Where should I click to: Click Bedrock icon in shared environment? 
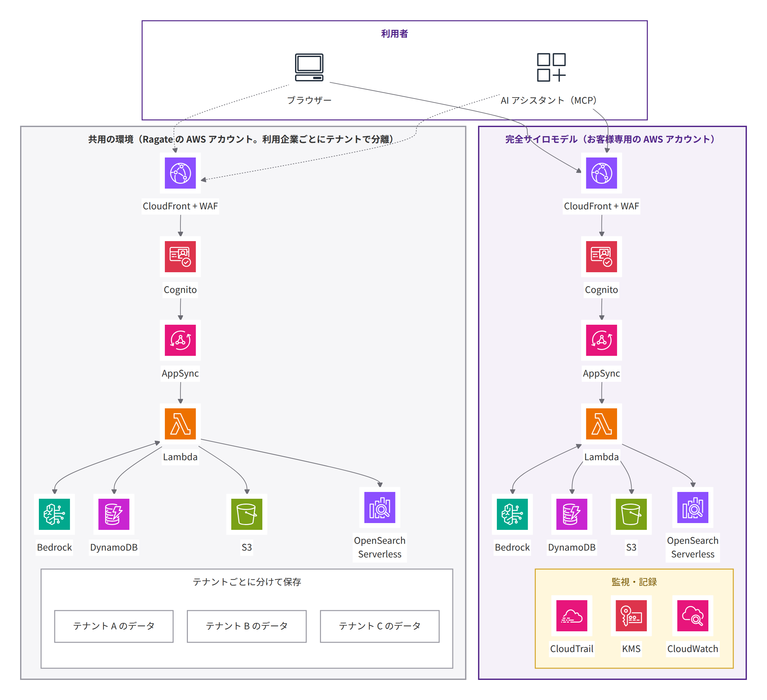(54, 514)
